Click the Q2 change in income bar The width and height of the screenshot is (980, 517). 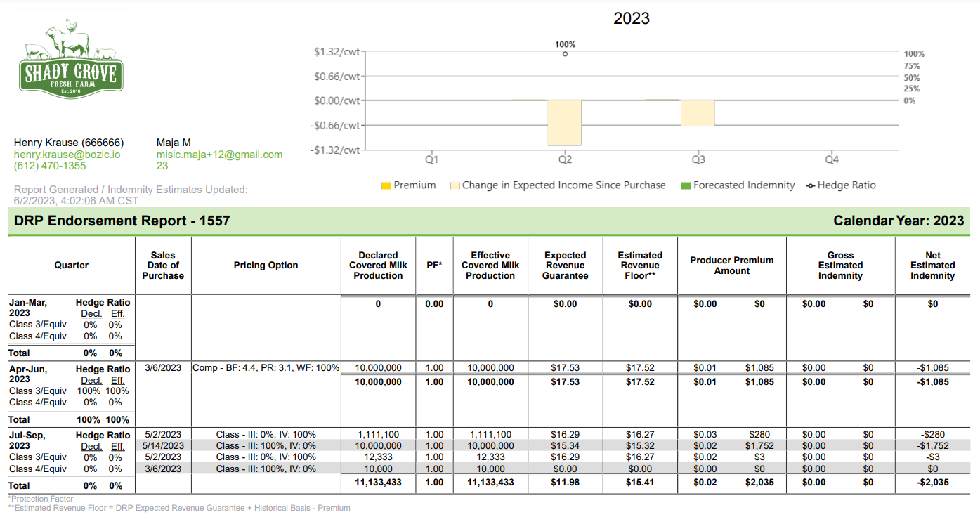565,123
